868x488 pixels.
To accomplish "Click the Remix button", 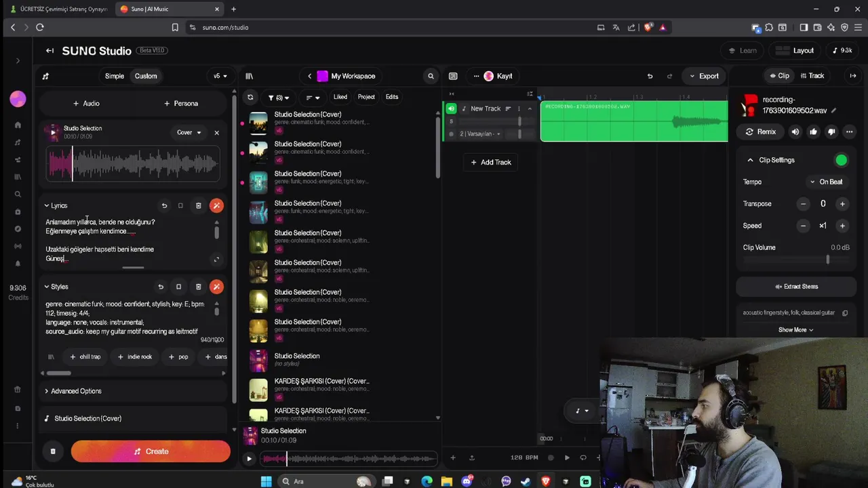I will pos(761,131).
